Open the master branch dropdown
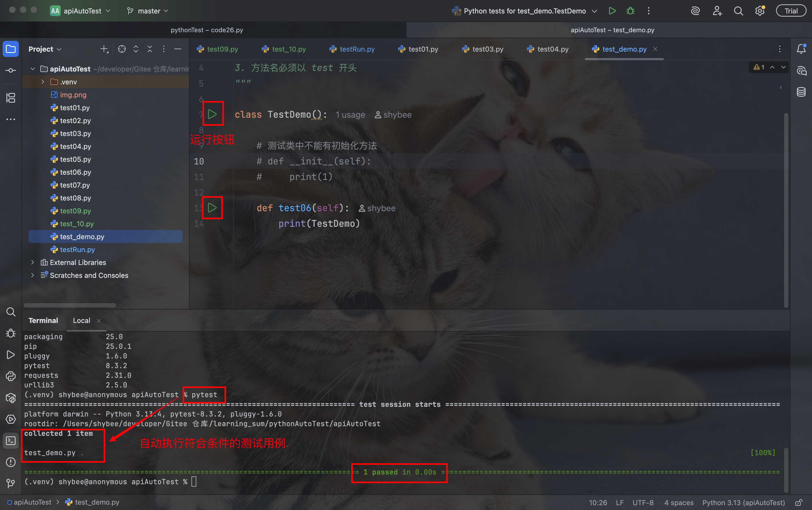 (x=148, y=11)
